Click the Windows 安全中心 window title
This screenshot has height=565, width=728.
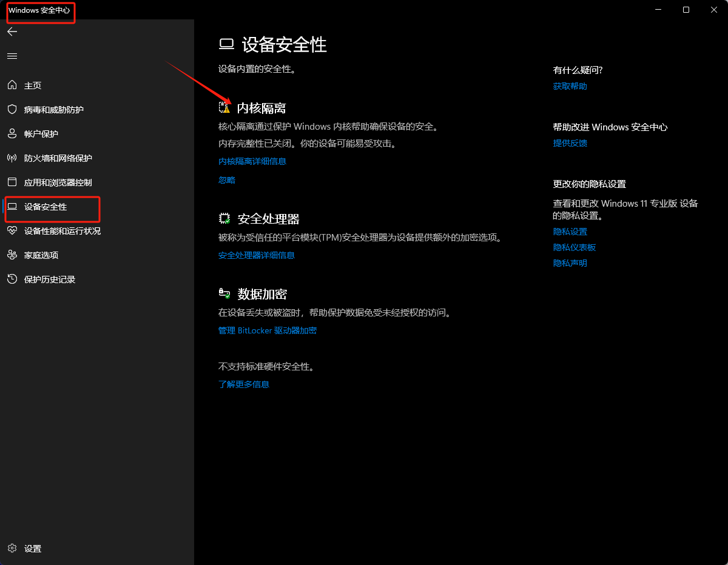pos(39,11)
